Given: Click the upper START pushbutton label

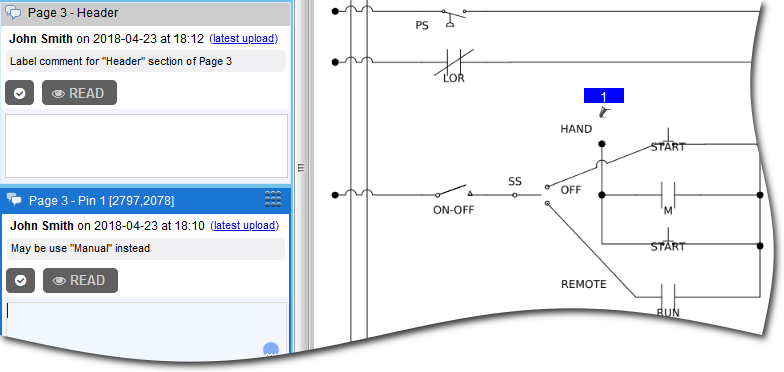Looking at the screenshot, I should pyautogui.click(x=668, y=147).
